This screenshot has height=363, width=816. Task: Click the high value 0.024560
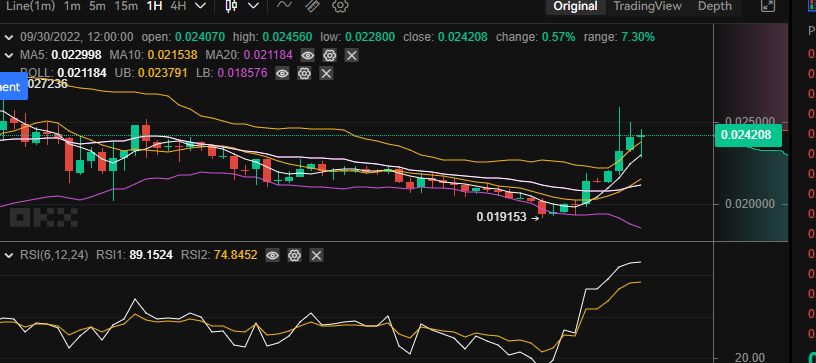coord(287,37)
